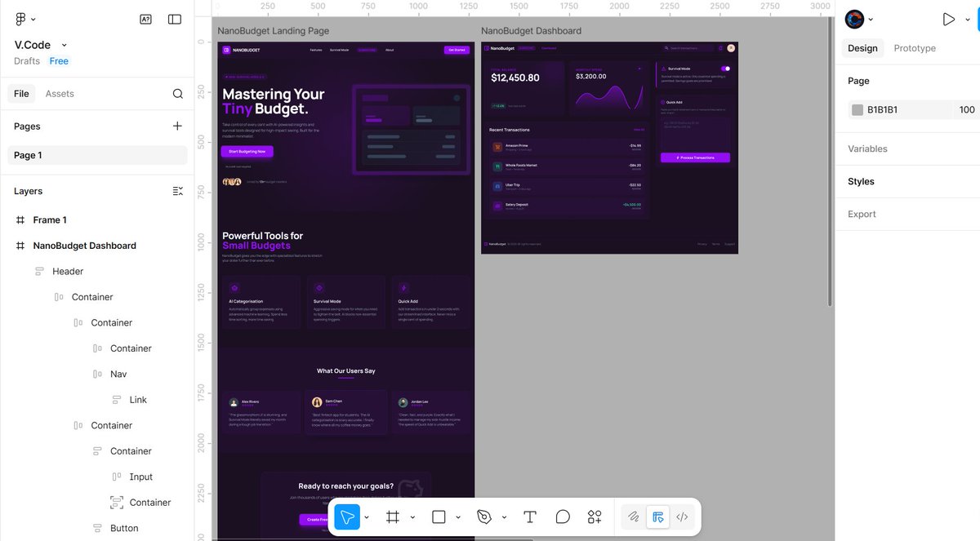Open the V.Code file name dropdown
The height and width of the screenshot is (541, 980).
(x=65, y=46)
